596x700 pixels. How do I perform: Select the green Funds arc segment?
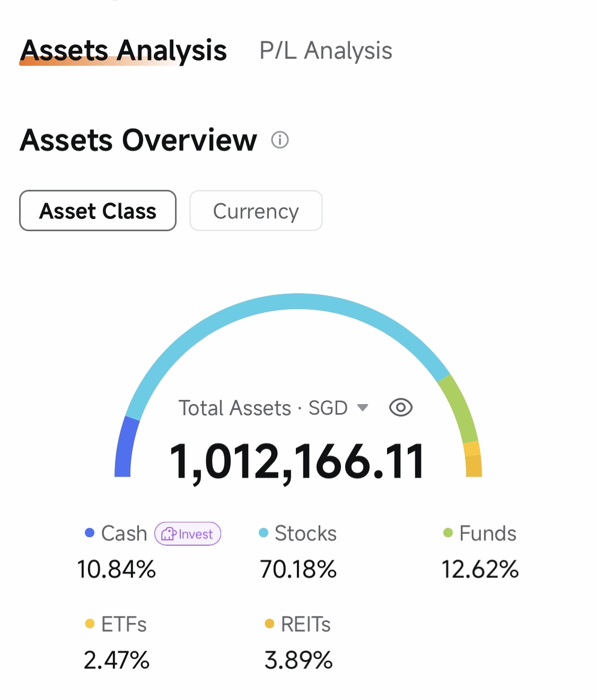click(460, 408)
